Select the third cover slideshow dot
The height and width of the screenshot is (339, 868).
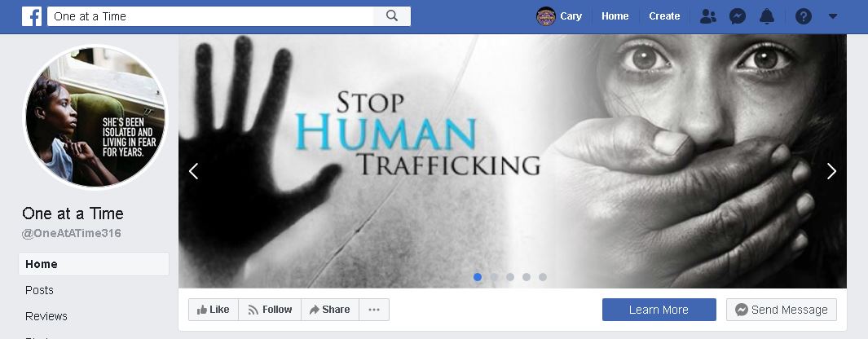(510, 277)
